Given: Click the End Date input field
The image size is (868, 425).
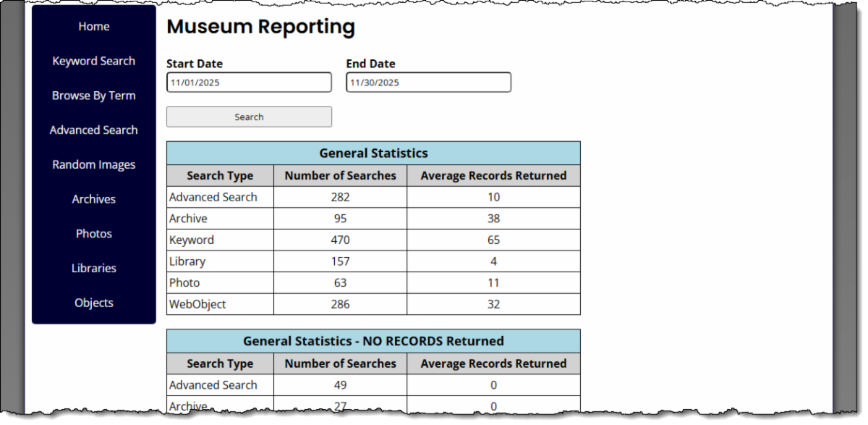Looking at the screenshot, I should (x=428, y=83).
